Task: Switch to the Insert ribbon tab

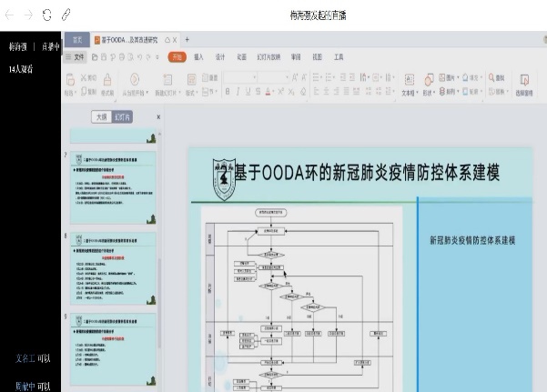Action: (198, 56)
